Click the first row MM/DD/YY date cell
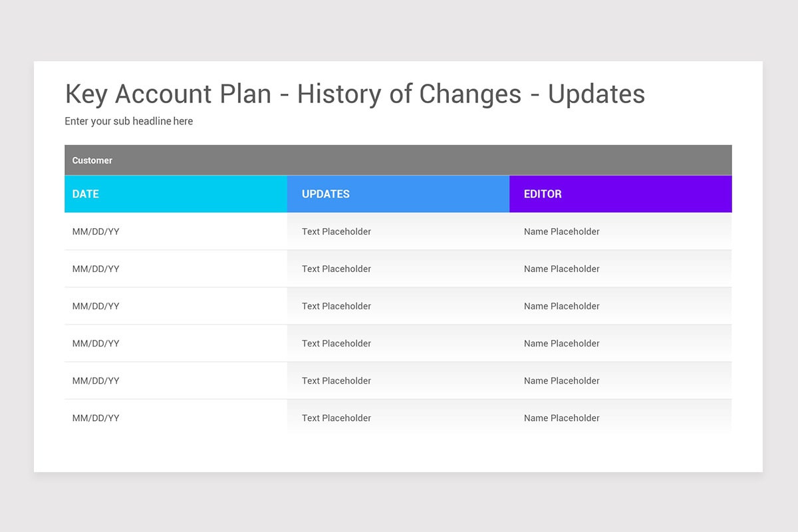 pos(96,231)
